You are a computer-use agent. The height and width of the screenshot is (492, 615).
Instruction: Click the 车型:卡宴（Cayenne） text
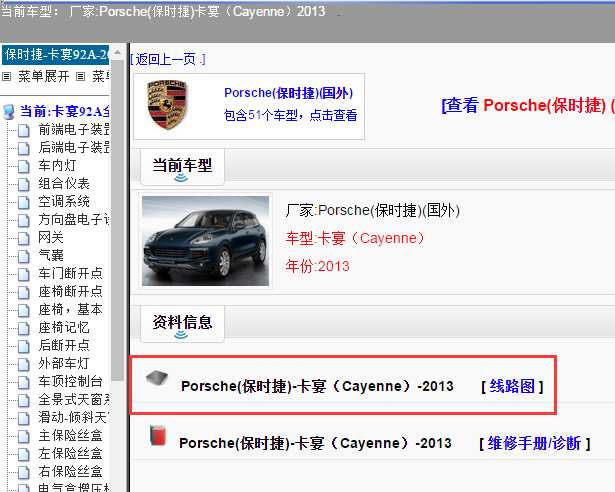[355, 239]
